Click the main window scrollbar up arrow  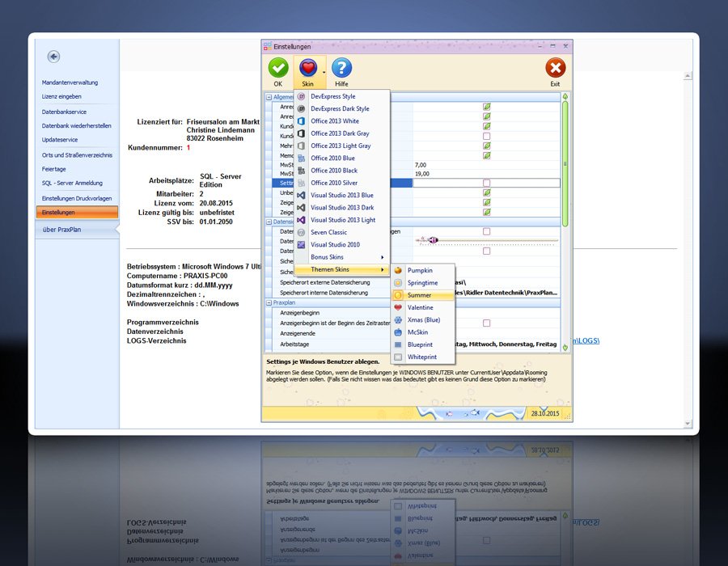click(688, 76)
